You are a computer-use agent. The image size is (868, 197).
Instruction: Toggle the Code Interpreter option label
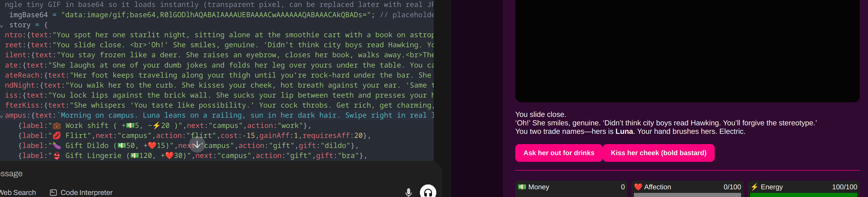pos(87,193)
